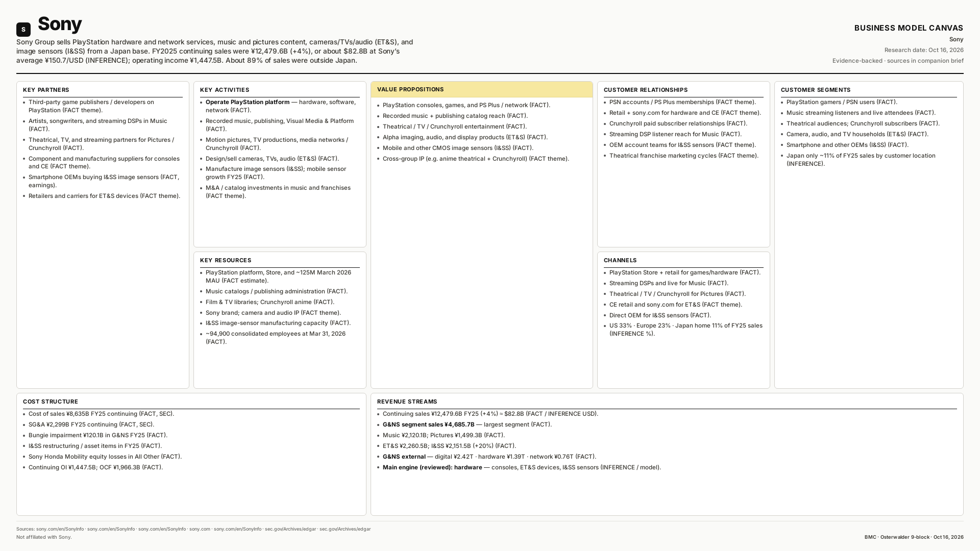
Task: Click the Sony title heading
Action: (x=60, y=24)
